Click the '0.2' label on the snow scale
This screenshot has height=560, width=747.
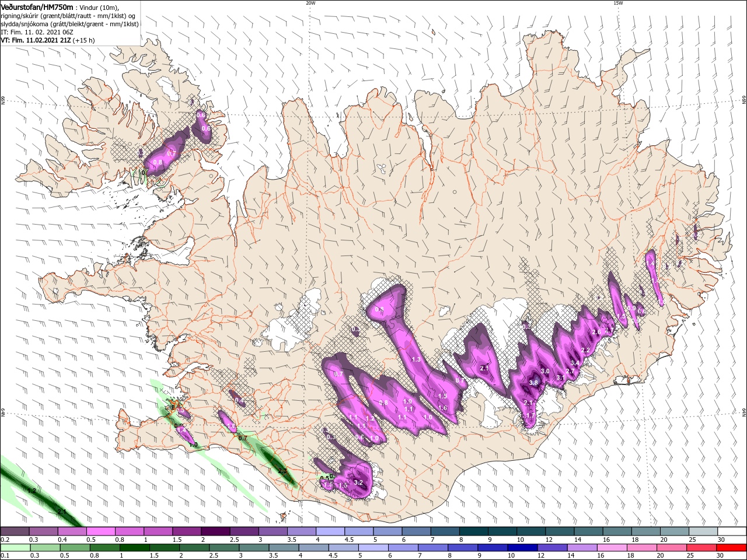(4, 540)
